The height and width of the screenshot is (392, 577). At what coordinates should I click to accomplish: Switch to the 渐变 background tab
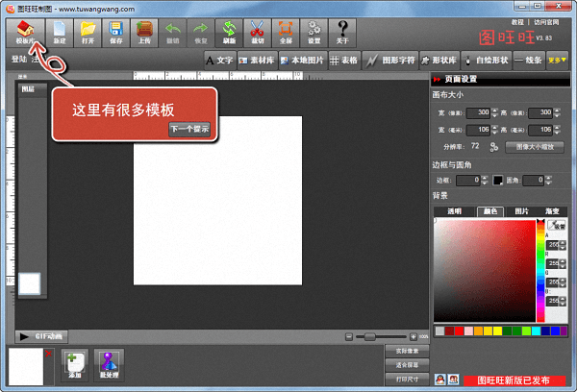[551, 210]
